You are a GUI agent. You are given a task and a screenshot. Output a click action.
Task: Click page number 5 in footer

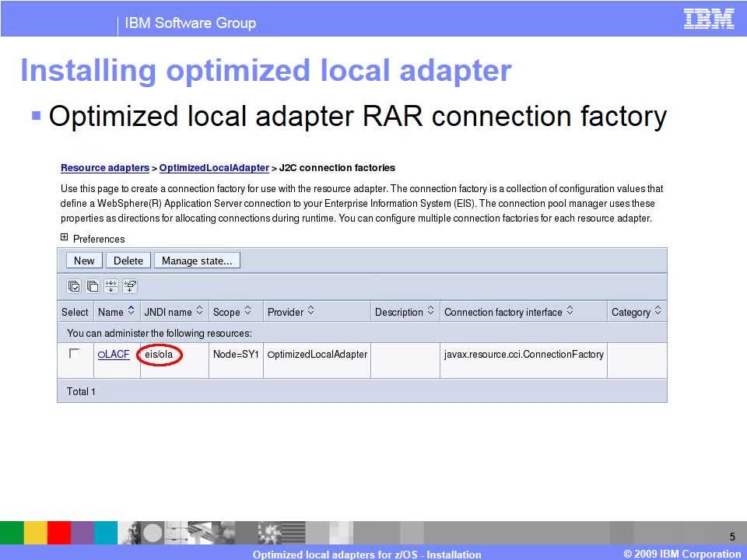click(x=732, y=537)
